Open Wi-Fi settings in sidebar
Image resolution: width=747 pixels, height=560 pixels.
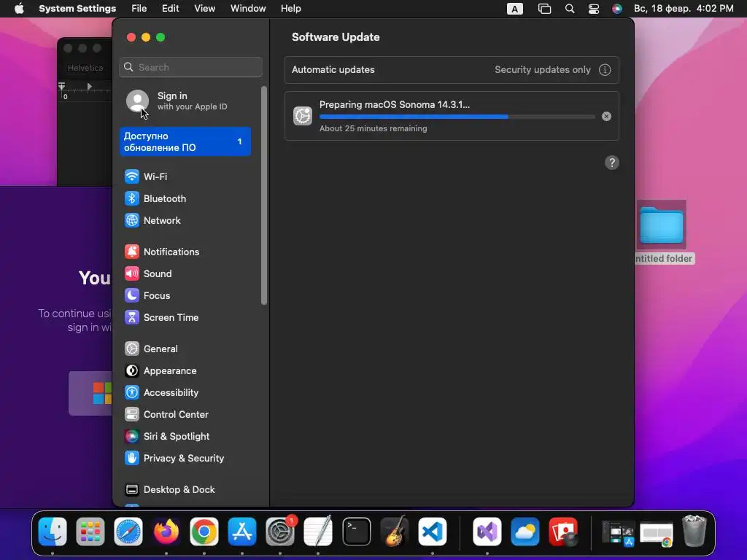pos(146,176)
